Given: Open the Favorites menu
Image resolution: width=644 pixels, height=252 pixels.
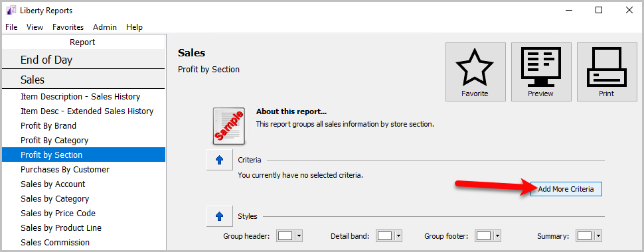Looking at the screenshot, I should [x=68, y=27].
